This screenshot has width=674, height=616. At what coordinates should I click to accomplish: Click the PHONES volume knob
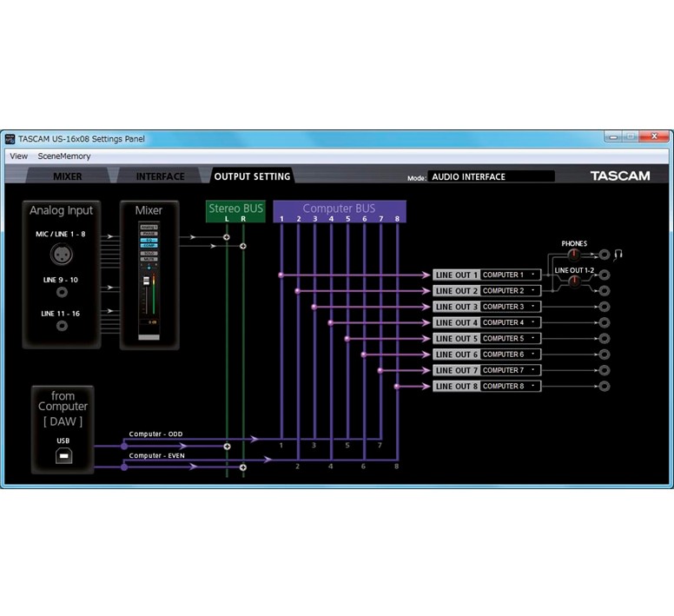[573, 255]
